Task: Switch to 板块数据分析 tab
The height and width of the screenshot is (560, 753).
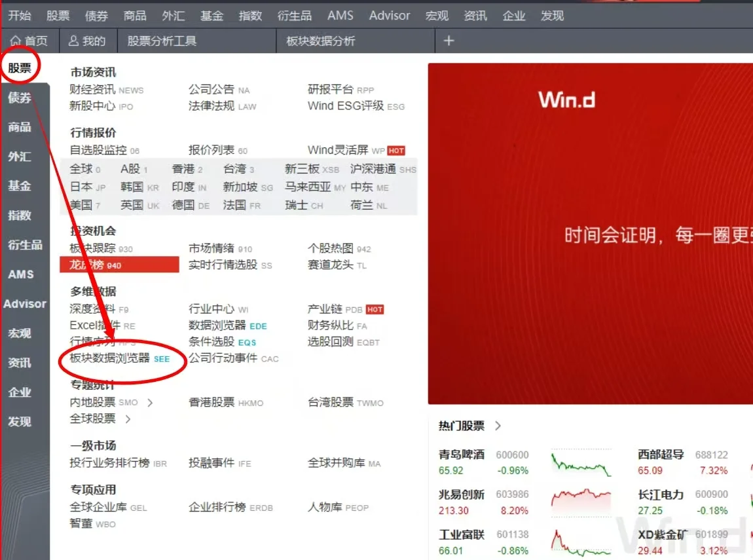Action: click(320, 41)
